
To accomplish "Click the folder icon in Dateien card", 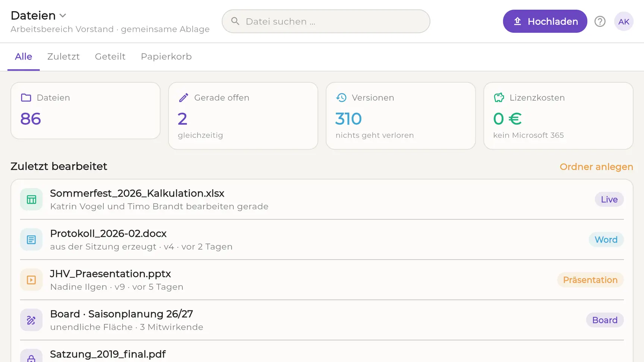I will 26,98.
